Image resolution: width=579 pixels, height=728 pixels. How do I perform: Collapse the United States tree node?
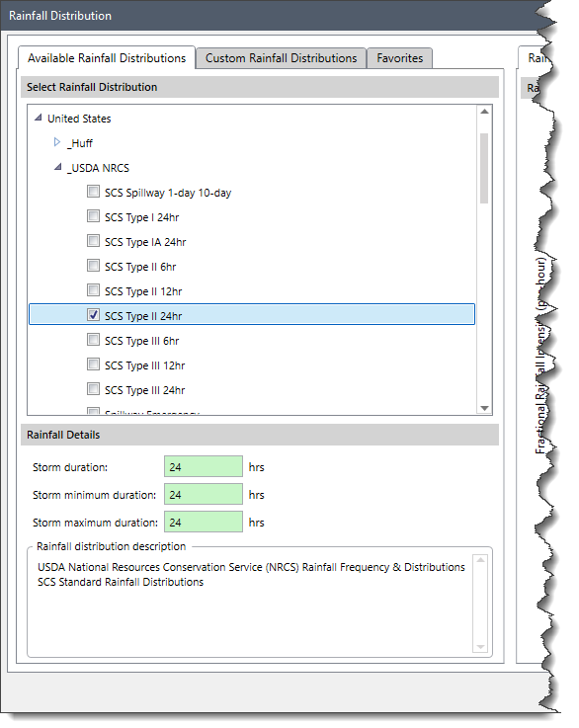pos(39,118)
